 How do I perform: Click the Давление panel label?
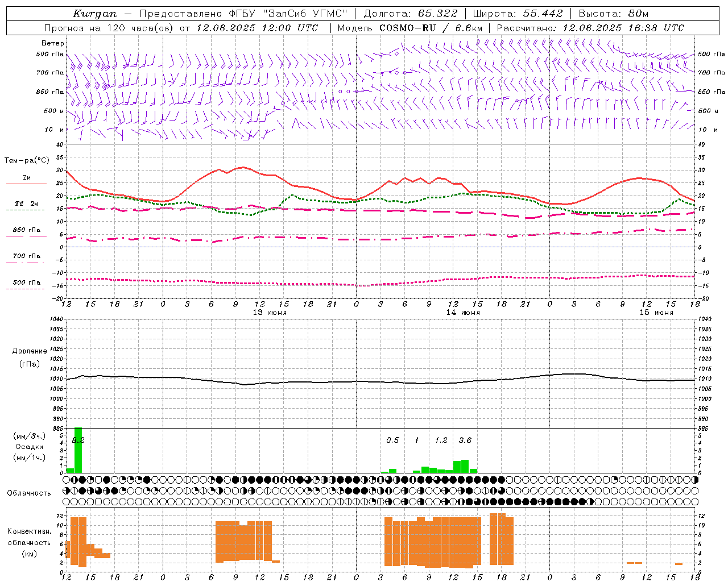coord(30,351)
